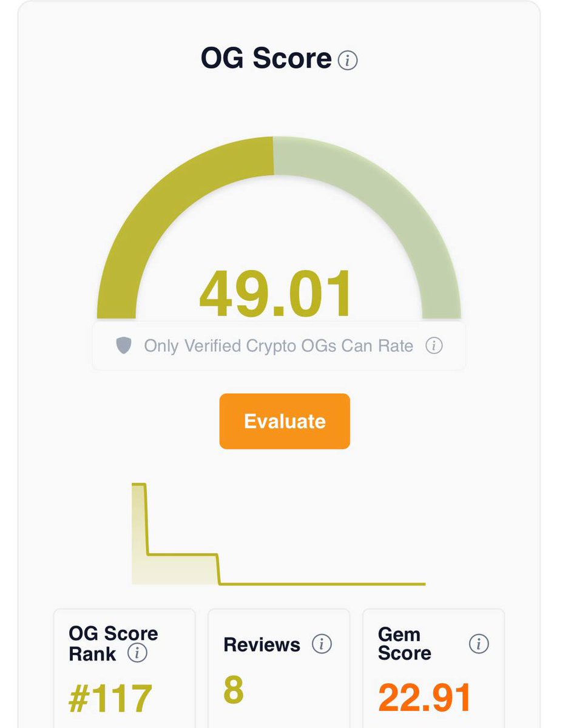The image size is (571, 728).
Task: Click the 22.91 Gem Score value
Action: 424,698
